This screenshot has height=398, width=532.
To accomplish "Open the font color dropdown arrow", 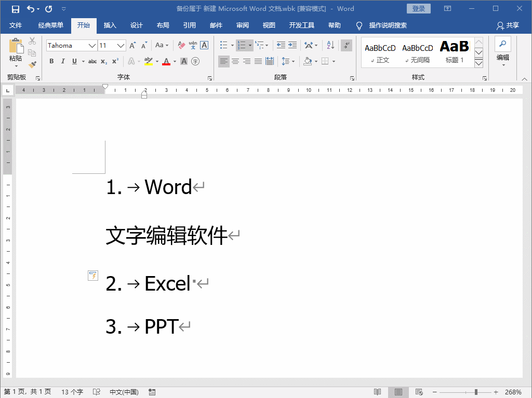I will (175, 61).
